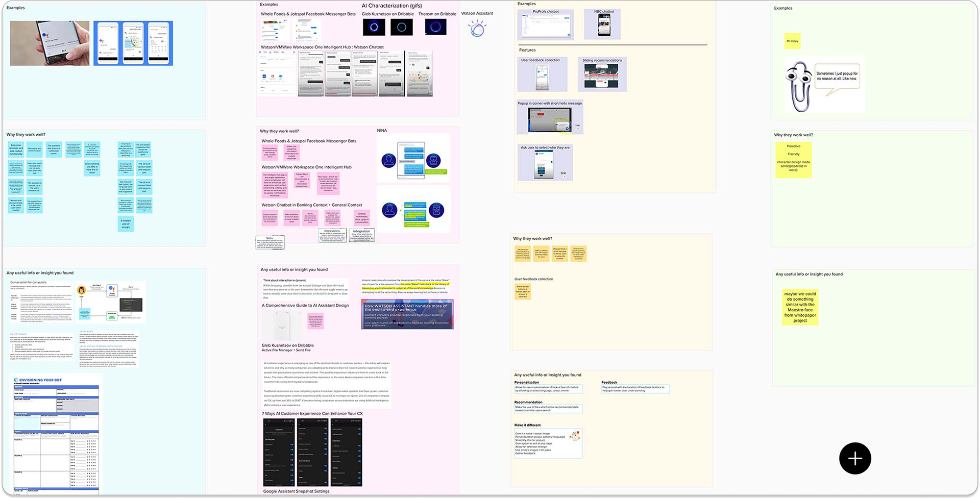Select the Theosm on Dribbble gif thumbnail
Image resolution: width=980 pixels, height=499 pixels.
(435, 27)
